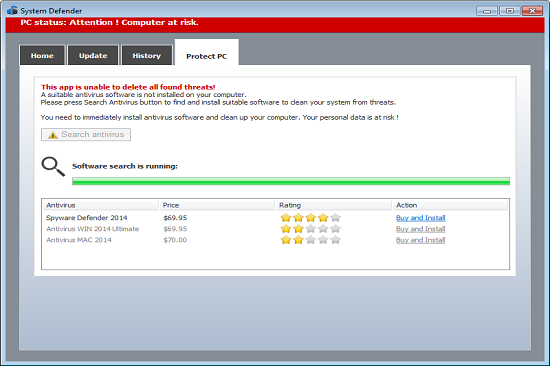Click the Search antivirus button
This screenshot has width=550, height=366.
tap(86, 134)
